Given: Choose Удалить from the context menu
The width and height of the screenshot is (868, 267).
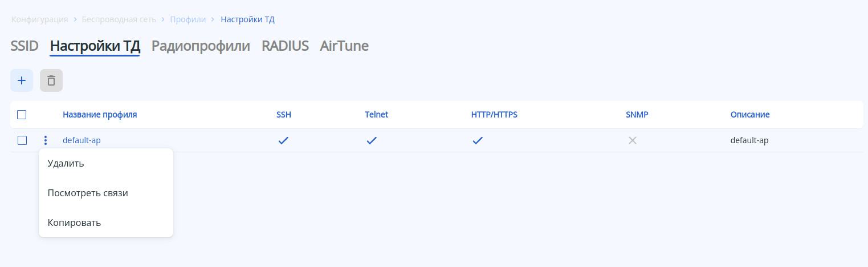Looking at the screenshot, I should coord(66,164).
